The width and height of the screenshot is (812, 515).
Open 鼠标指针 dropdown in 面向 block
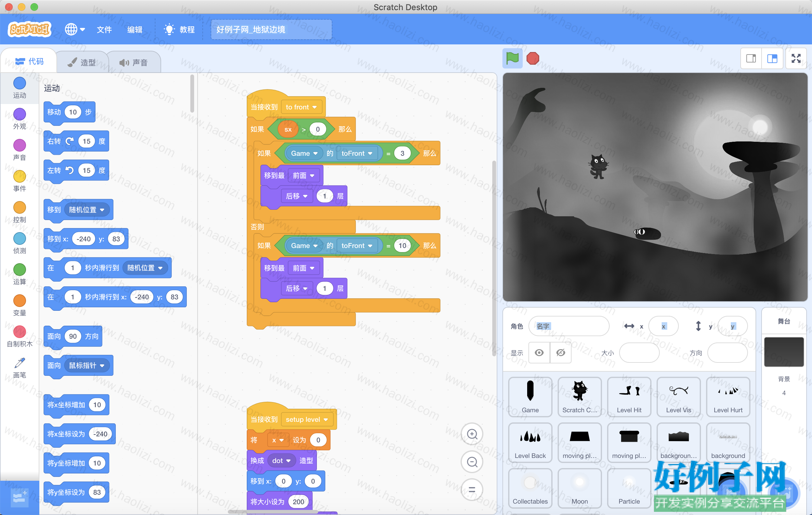tap(87, 365)
